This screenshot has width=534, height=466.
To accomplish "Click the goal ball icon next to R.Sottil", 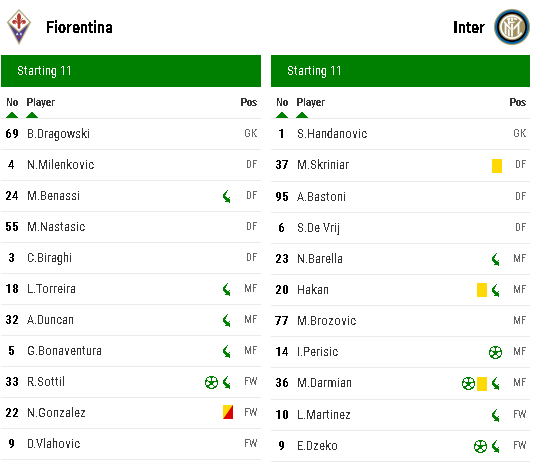I will [211, 382].
